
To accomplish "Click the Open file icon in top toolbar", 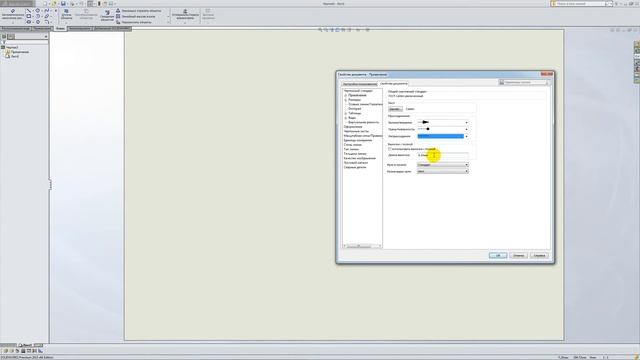I will click(54, 4).
